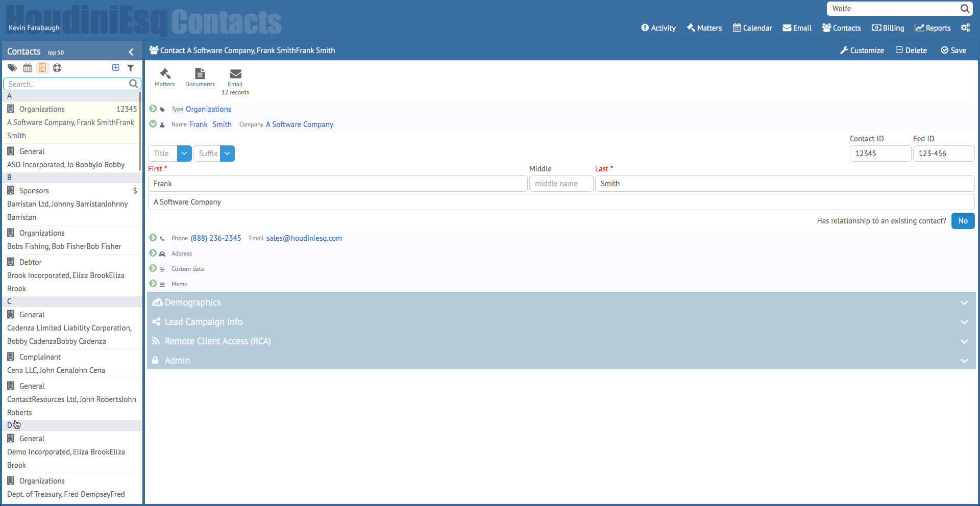Expand the Remote Client Access (RCA) section
This screenshot has width=980, height=506.
coord(561,341)
